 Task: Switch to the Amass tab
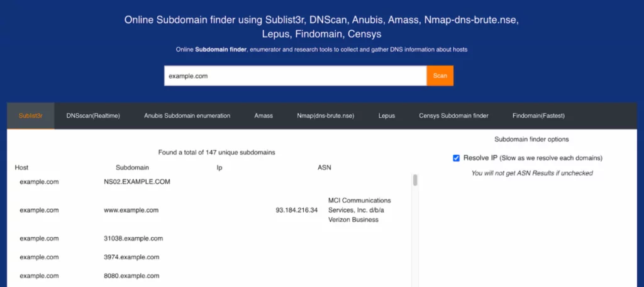264,116
